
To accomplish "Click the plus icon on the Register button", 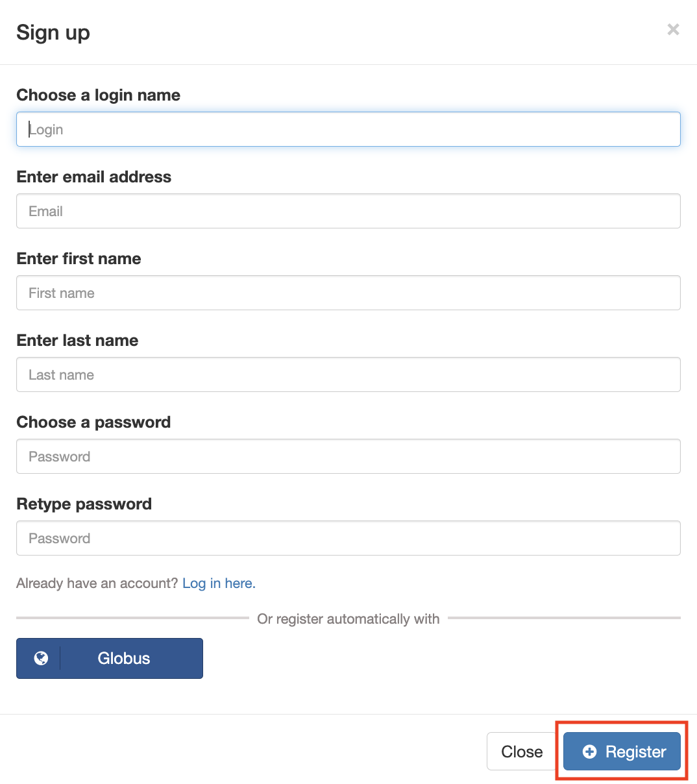I will click(x=589, y=752).
